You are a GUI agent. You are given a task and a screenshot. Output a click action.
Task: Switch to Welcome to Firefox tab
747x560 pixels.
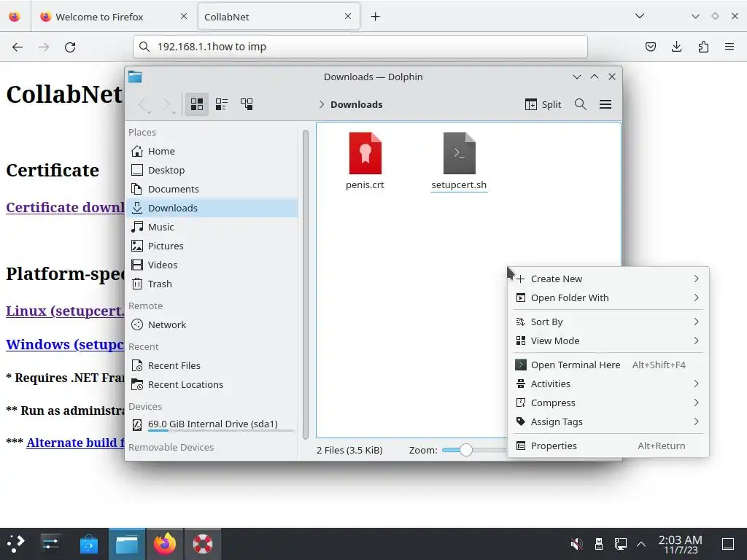[115, 17]
